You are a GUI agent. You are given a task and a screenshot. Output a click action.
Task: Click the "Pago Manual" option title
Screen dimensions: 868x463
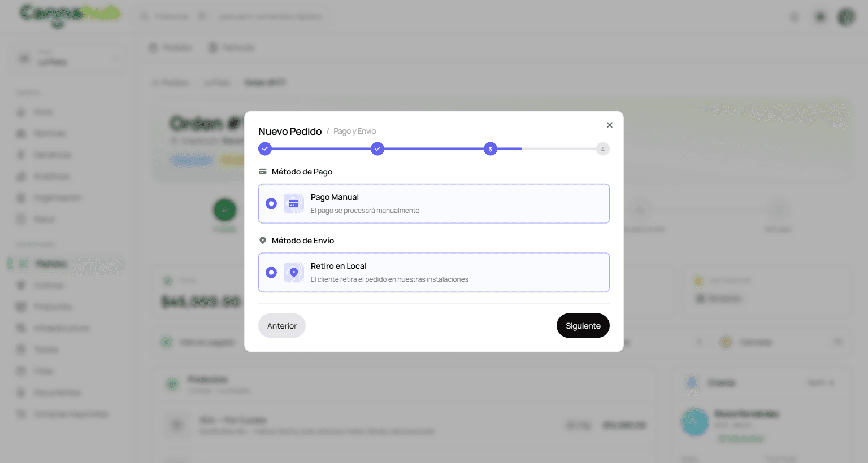click(x=335, y=197)
